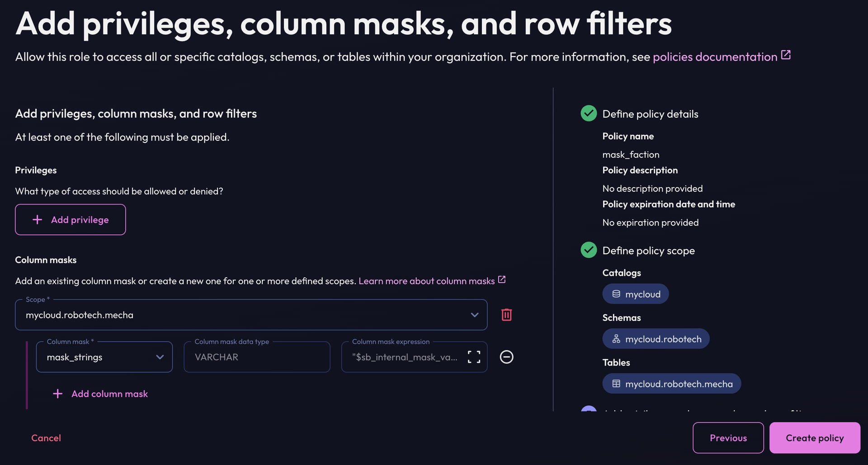Click the Column mask data type field
Viewport: 868px width, 465px height.
tap(257, 357)
